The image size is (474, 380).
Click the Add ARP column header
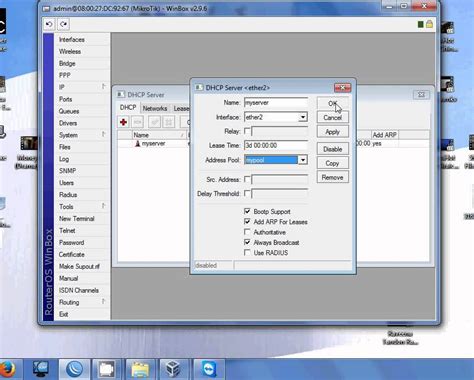click(x=385, y=135)
